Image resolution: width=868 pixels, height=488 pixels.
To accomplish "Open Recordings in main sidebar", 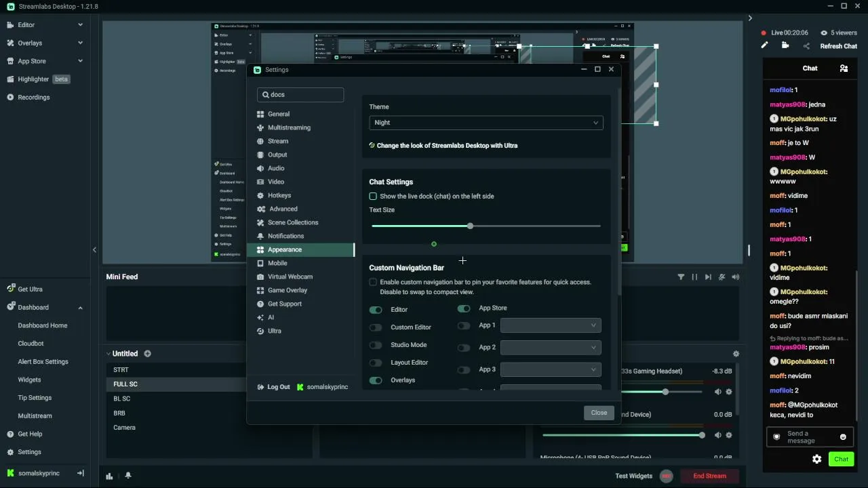I will [33, 97].
